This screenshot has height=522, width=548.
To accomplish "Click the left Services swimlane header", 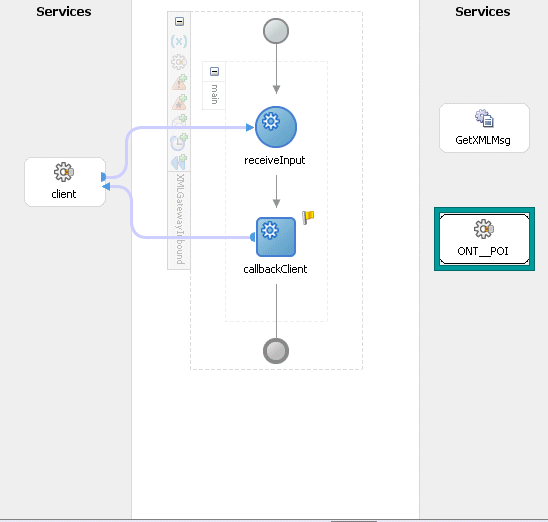I will [64, 12].
